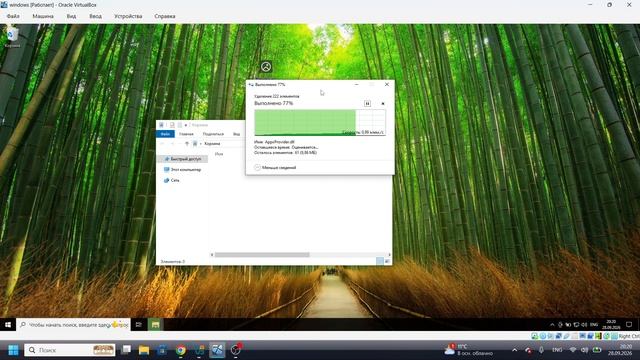Click the guest taskbar clock 20:20
The image size is (640, 360).
tap(611, 325)
